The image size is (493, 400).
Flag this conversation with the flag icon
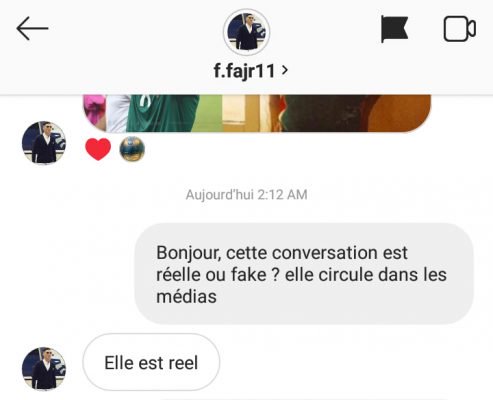(394, 29)
